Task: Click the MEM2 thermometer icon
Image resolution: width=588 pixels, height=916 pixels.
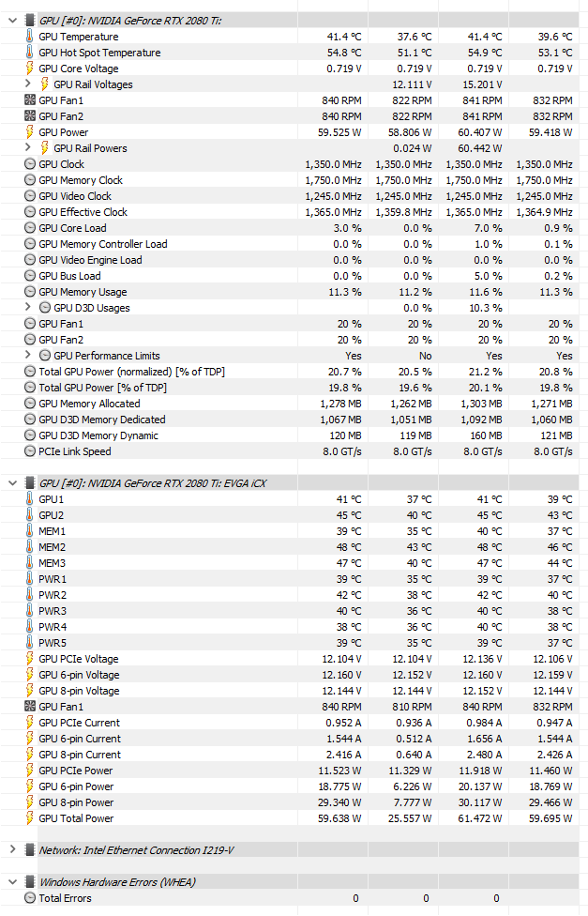Action: tap(30, 547)
